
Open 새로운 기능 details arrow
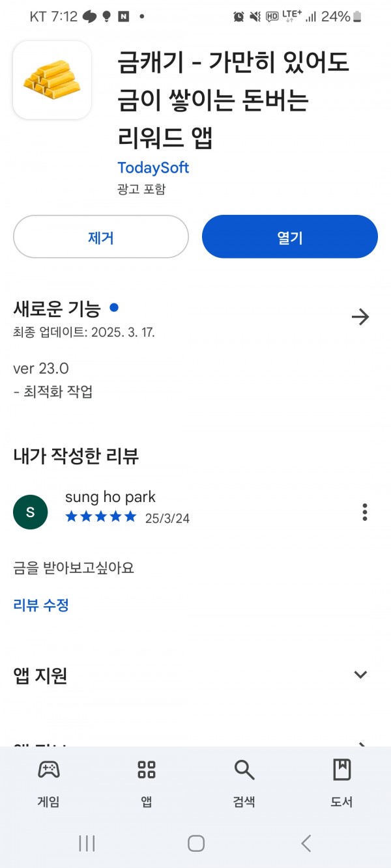tap(360, 317)
